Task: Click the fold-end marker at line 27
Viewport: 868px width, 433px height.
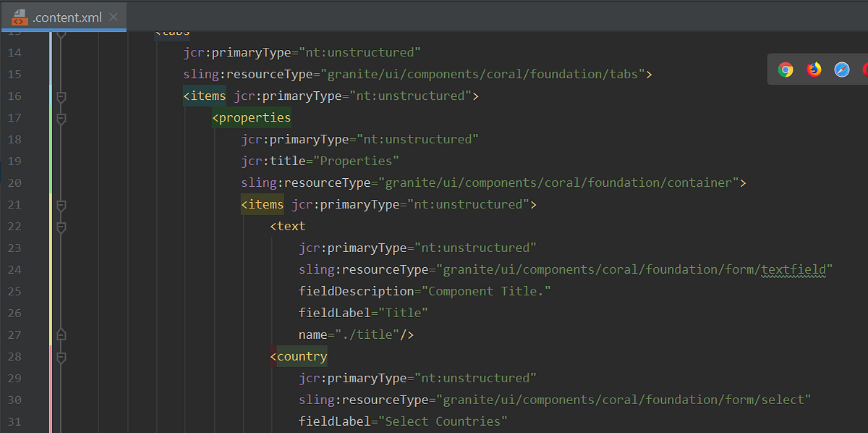Action: [x=61, y=335]
